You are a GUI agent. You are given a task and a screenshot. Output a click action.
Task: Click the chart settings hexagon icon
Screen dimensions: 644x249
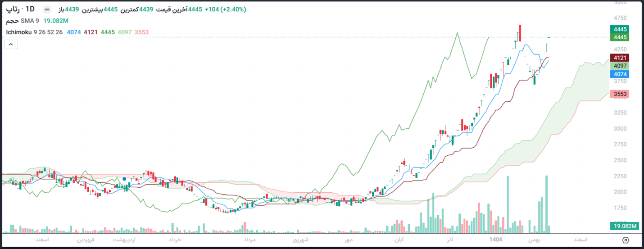point(625,240)
